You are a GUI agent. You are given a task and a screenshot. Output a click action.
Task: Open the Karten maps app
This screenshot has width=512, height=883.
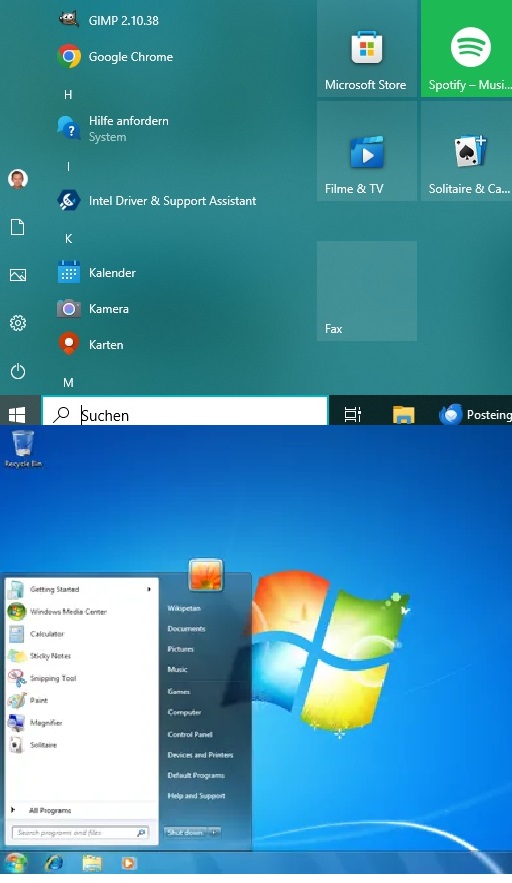point(91,345)
